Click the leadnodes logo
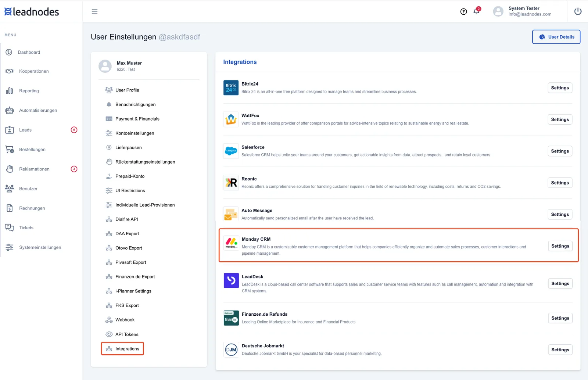 point(32,12)
